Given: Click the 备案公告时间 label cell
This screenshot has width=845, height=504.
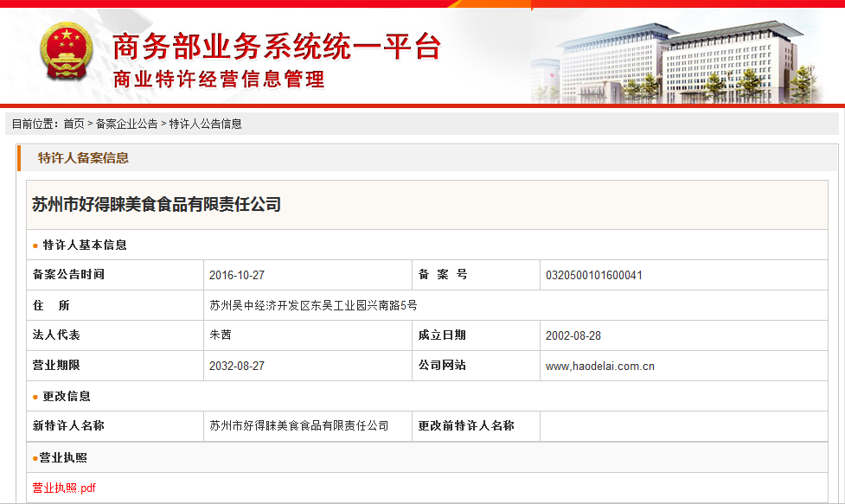Looking at the screenshot, I should tap(115, 275).
